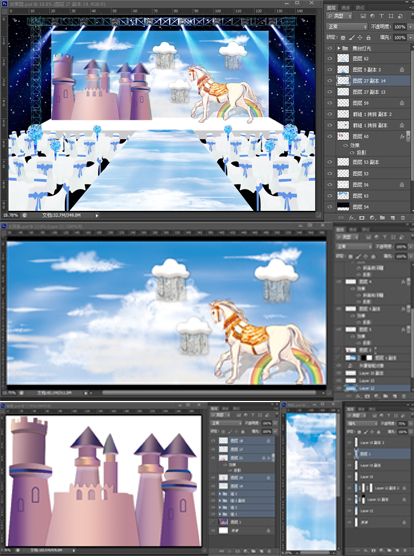The width and height of the screenshot is (414, 557).
Task: Switch to the Paths tab in top panel
Action: coord(360,7)
